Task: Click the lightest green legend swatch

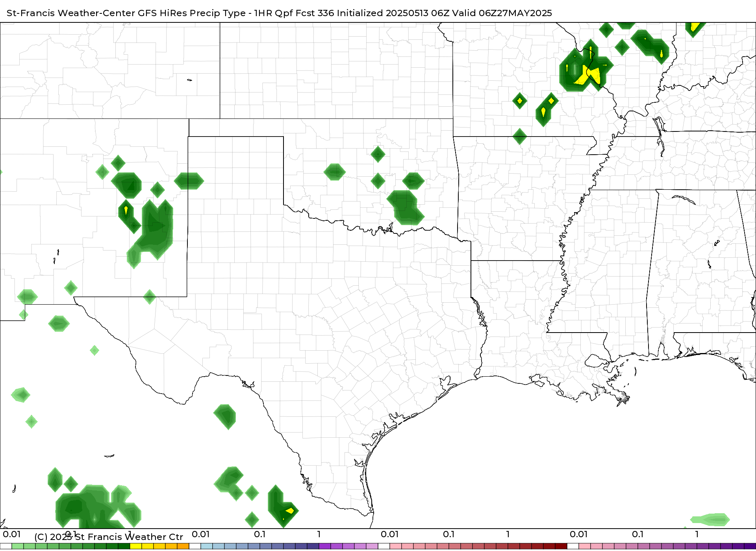Action: [x=18, y=546]
